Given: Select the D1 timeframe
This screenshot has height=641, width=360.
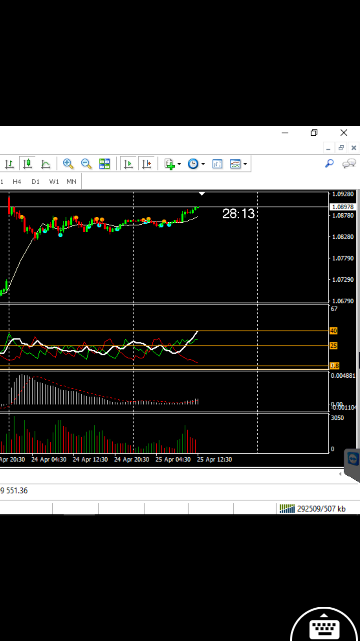Looking at the screenshot, I should (36, 182).
